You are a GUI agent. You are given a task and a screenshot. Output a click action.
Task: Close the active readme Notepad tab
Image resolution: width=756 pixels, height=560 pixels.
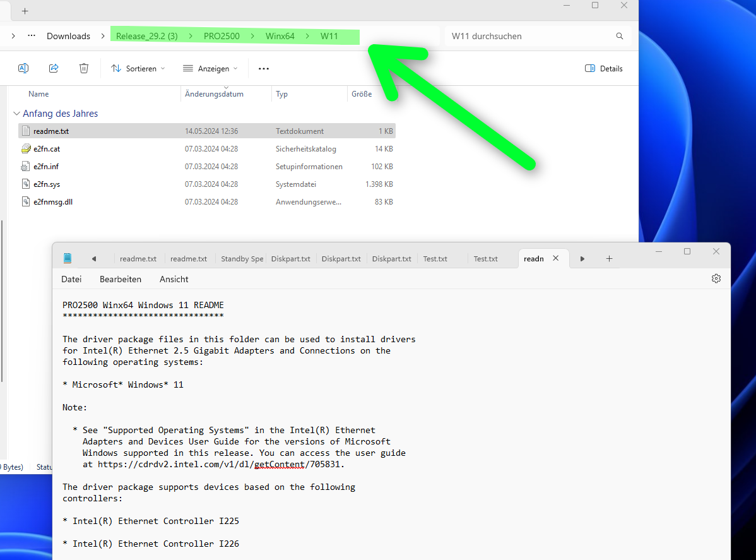tap(555, 259)
